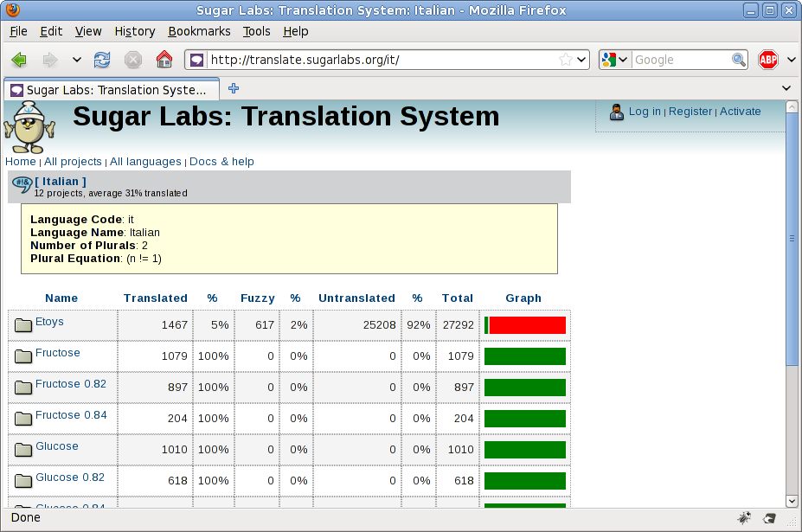
Task: Open the Bookmarks menu
Action: [x=199, y=31]
